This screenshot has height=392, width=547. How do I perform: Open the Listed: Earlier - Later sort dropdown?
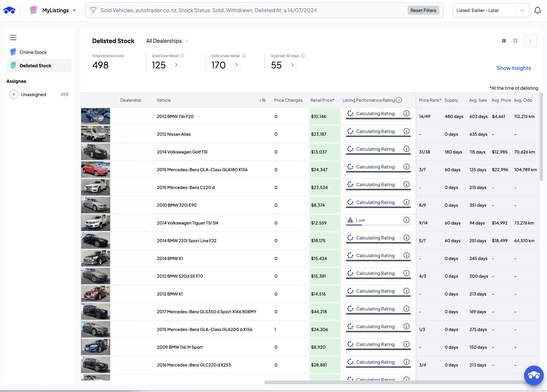pos(491,10)
